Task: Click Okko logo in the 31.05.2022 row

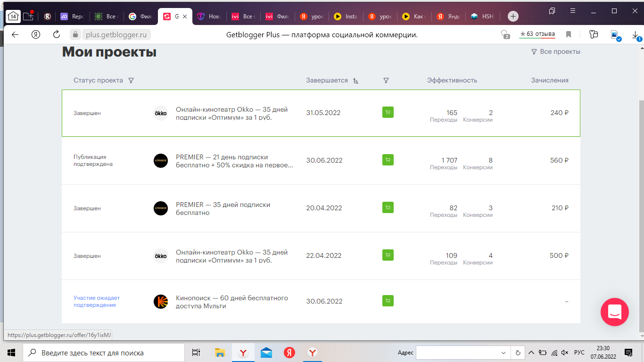Action: tap(161, 113)
